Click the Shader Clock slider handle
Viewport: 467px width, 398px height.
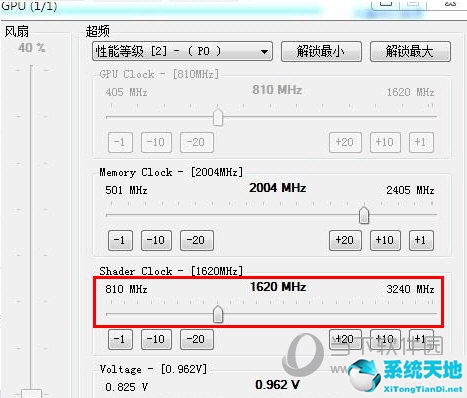click(x=218, y=314)
